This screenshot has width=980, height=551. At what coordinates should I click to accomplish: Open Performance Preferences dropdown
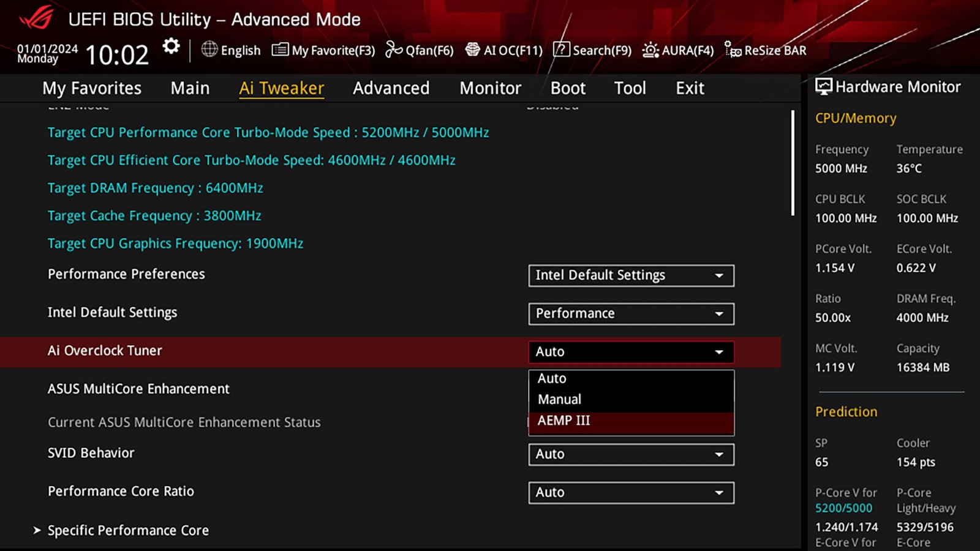pyautogui.click(x=631, y=275)
